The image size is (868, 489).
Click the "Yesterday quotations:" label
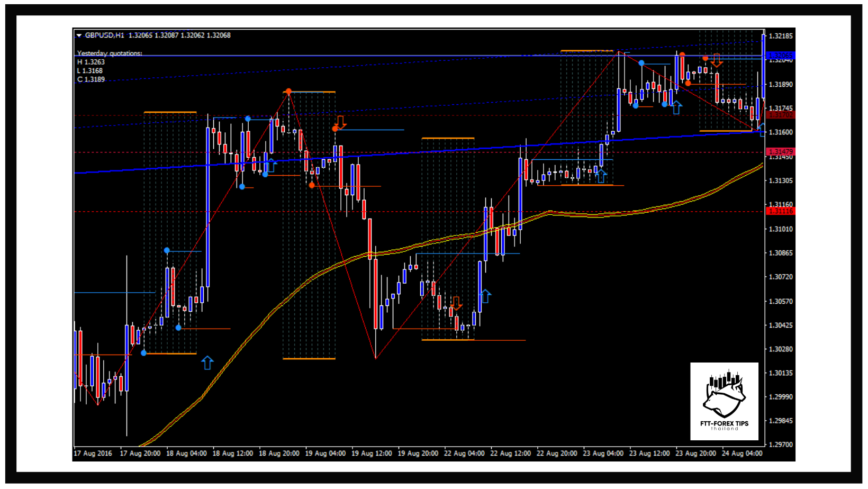tap(110, 53)
